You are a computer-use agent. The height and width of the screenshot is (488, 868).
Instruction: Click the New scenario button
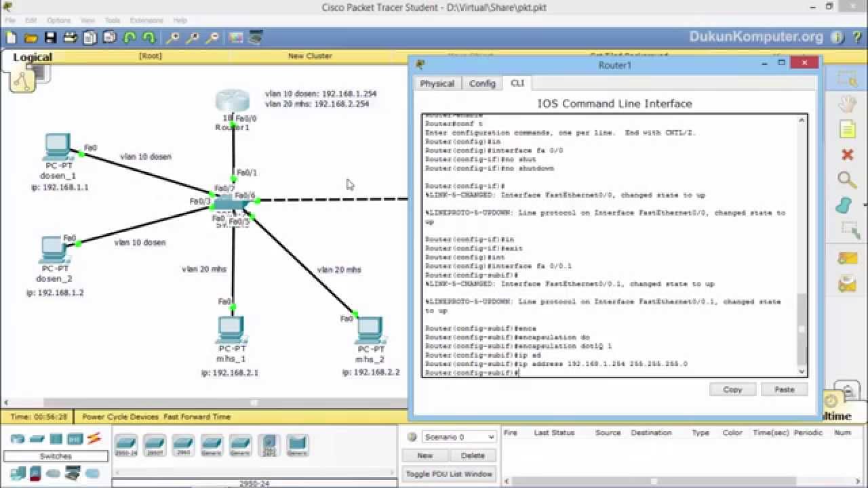click(425, 455)
